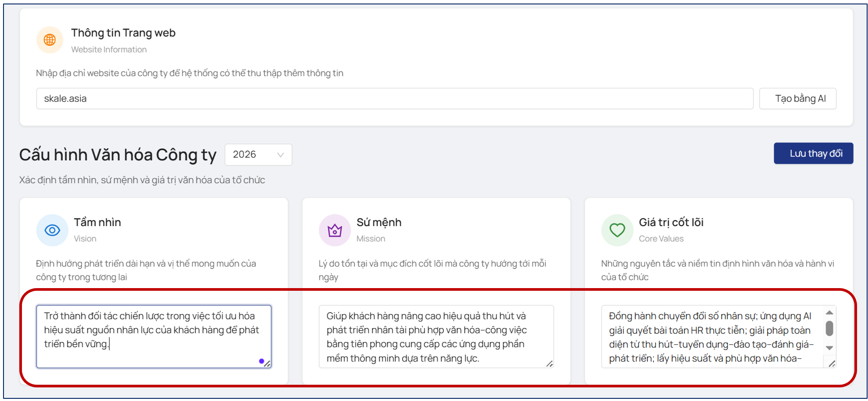The image size is (868, 401).
Task: Click the Giá trị cốt lõi card title
Action: [671, 222]
